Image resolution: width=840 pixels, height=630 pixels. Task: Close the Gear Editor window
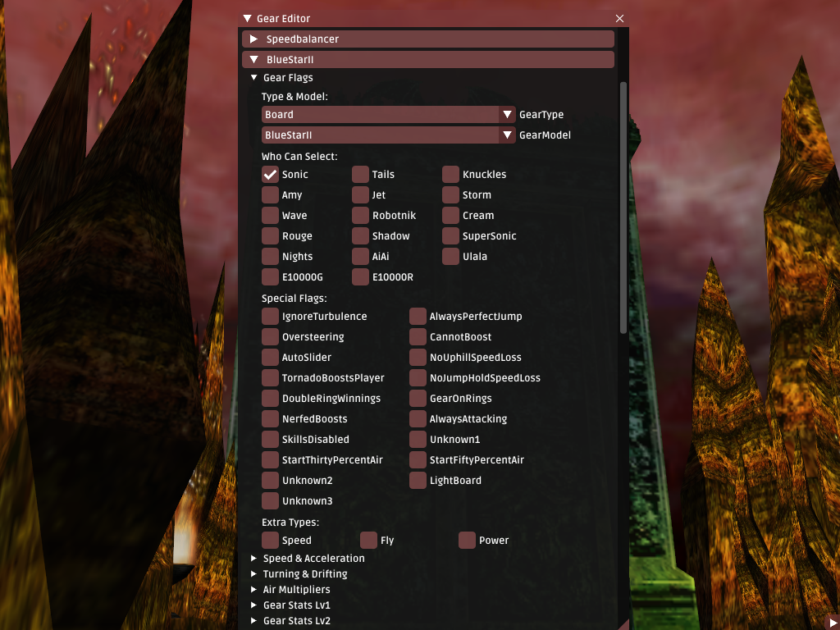point(619,18)
